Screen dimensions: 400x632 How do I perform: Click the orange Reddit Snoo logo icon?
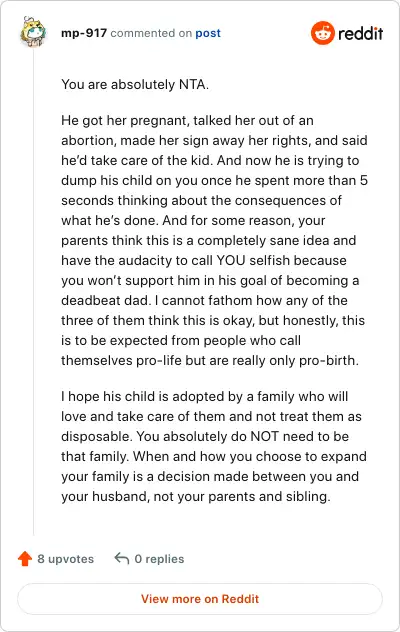point(323,33)
